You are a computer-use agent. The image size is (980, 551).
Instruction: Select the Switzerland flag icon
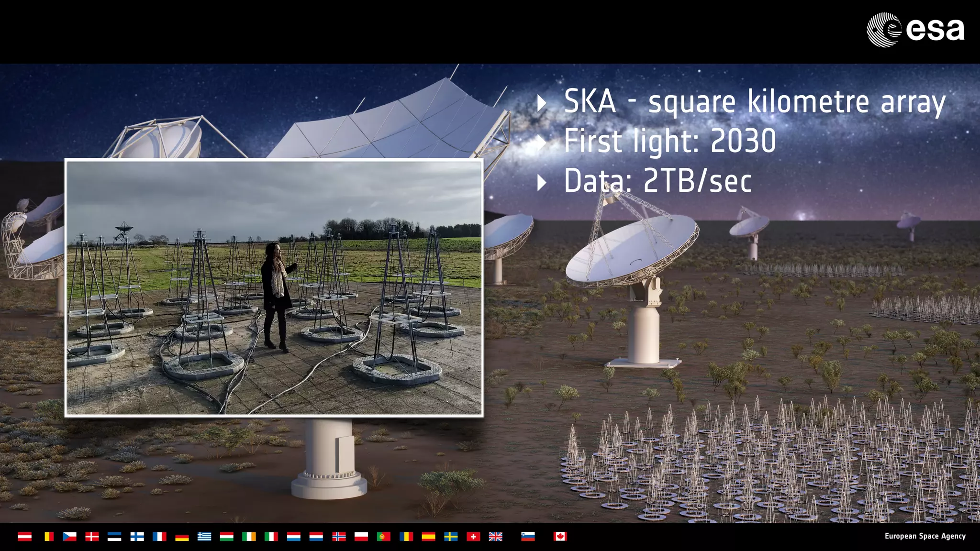473,537
